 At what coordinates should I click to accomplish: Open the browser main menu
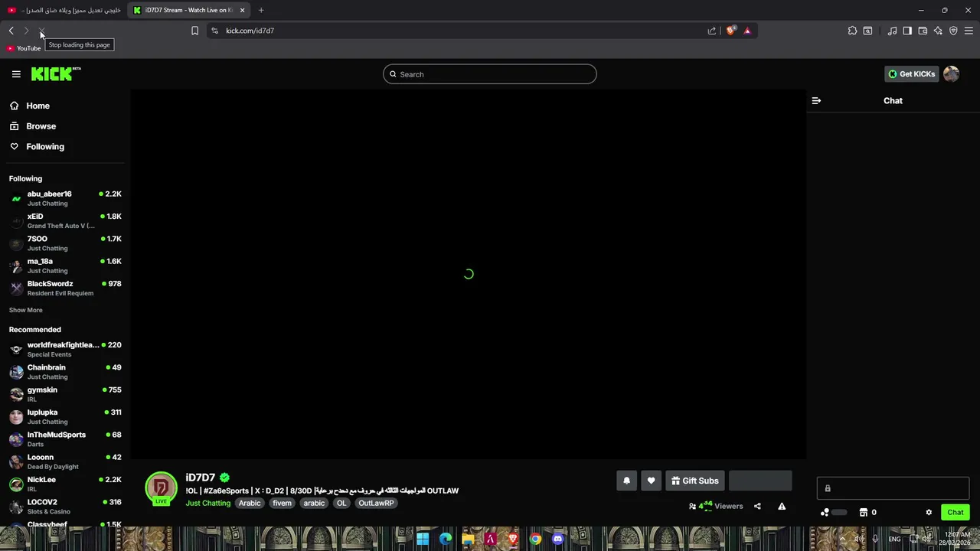969,31
